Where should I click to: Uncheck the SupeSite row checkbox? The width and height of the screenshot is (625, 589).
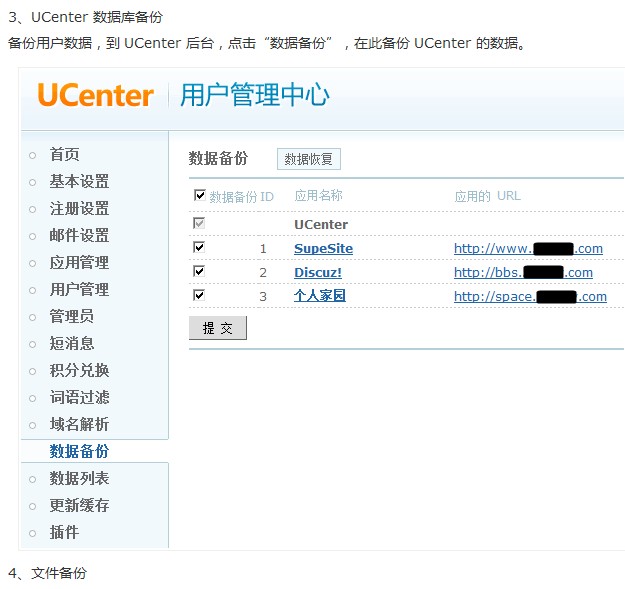199,247
